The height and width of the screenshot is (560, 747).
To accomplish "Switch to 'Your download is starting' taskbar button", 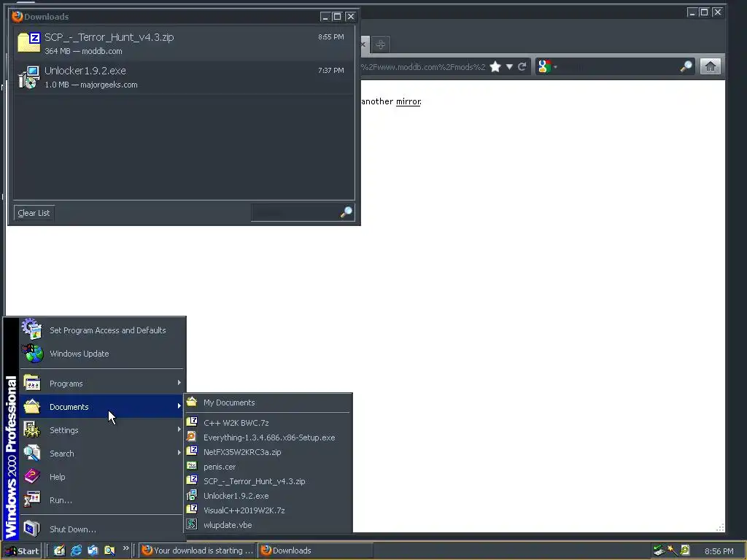I will tap(198, 551).
